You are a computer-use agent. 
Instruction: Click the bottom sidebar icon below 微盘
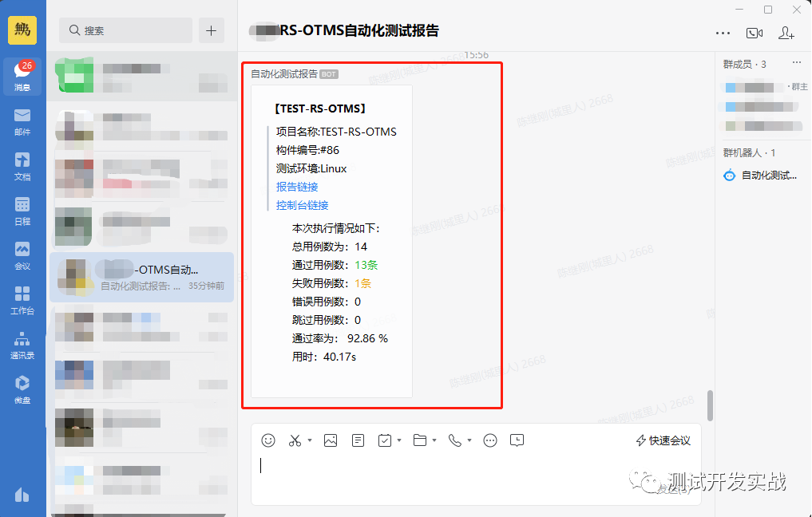click(x=22, y=495)
